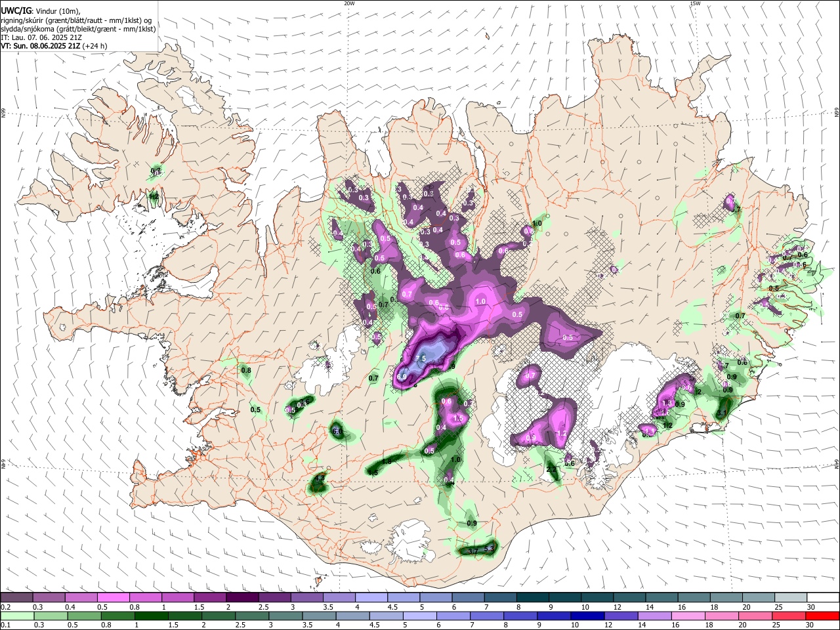840x630 pixels.
Task: Select the bright pink swatch between 0.5 and 0.8, top row
Action: point(113,598)
